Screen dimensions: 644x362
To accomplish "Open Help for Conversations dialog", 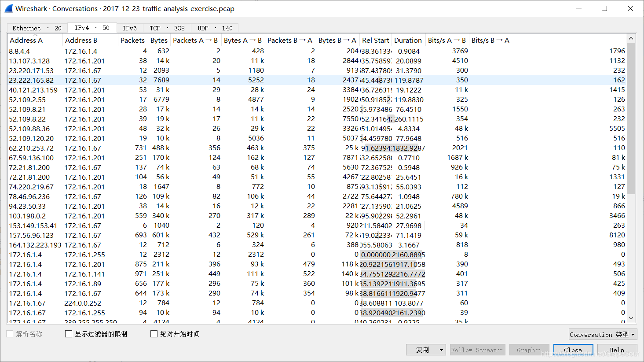I will 617,350.
